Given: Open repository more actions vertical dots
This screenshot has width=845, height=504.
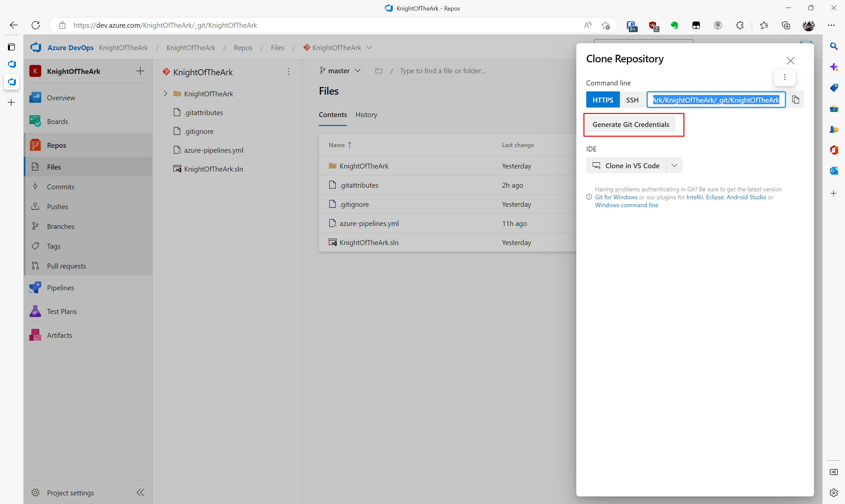Looking at the screenshot, I should [x=288, y=72].
